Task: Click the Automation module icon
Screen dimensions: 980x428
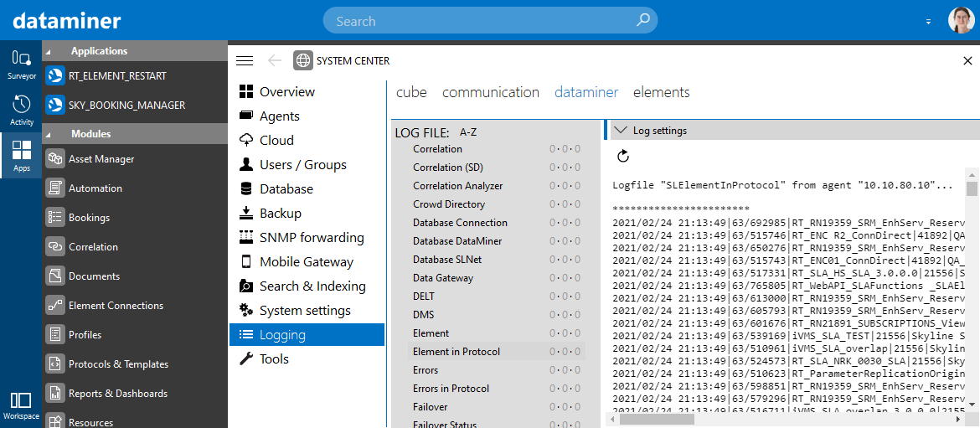Action: point(55,188)
